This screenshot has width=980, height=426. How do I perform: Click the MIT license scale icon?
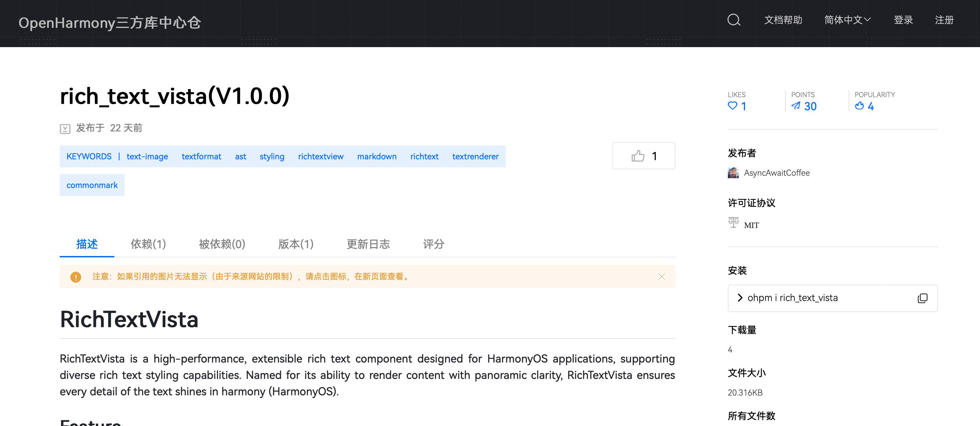733,222
